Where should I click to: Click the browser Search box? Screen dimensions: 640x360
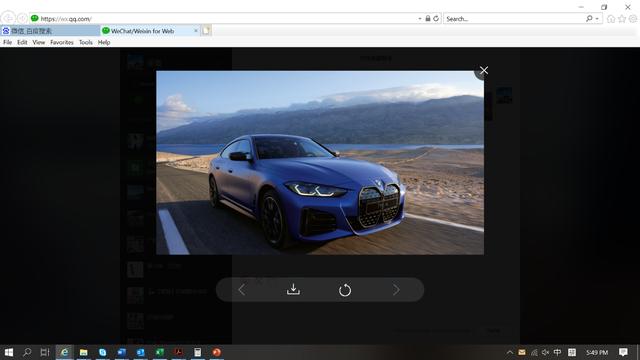pos(515,19)
